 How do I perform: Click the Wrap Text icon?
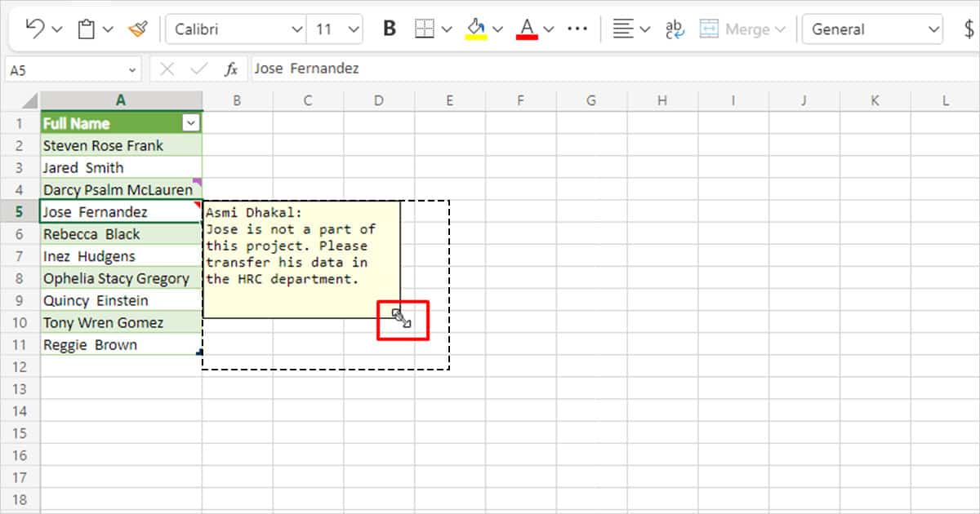pyautogui.click(x=675, y=27)
